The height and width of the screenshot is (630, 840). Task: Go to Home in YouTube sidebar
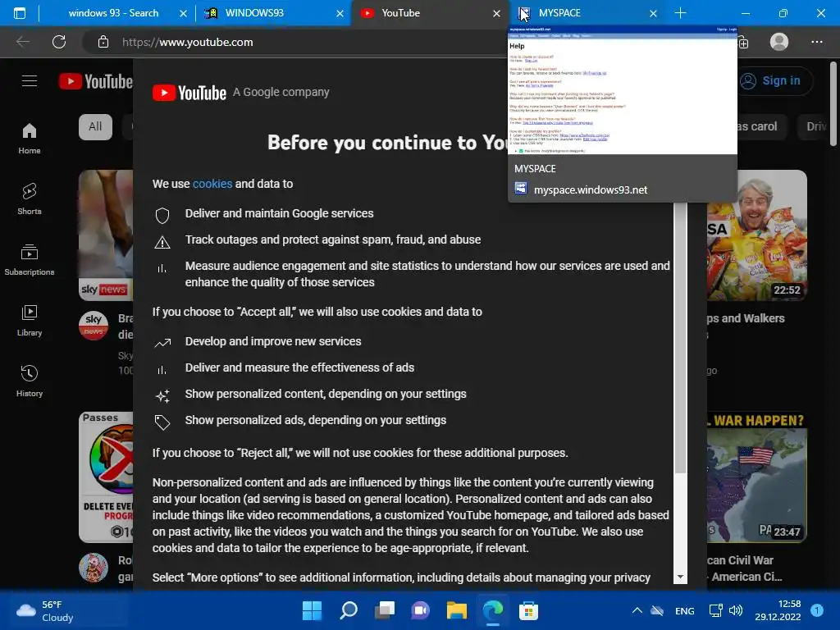pyautogui.click(x=30, y=139)
